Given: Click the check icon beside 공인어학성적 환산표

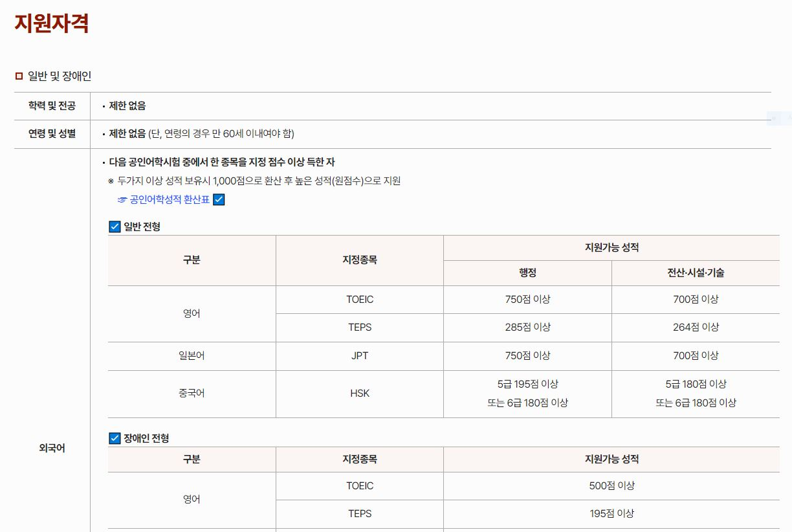Looking at the screenshot, I should coord(219,199).
